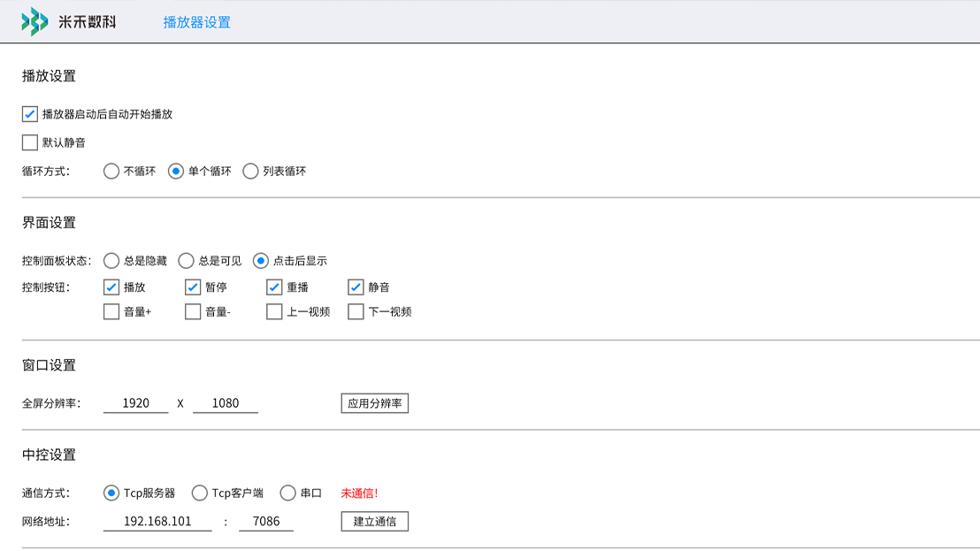Click the 米禾数科 logo icon

click(x=35, y=21)
